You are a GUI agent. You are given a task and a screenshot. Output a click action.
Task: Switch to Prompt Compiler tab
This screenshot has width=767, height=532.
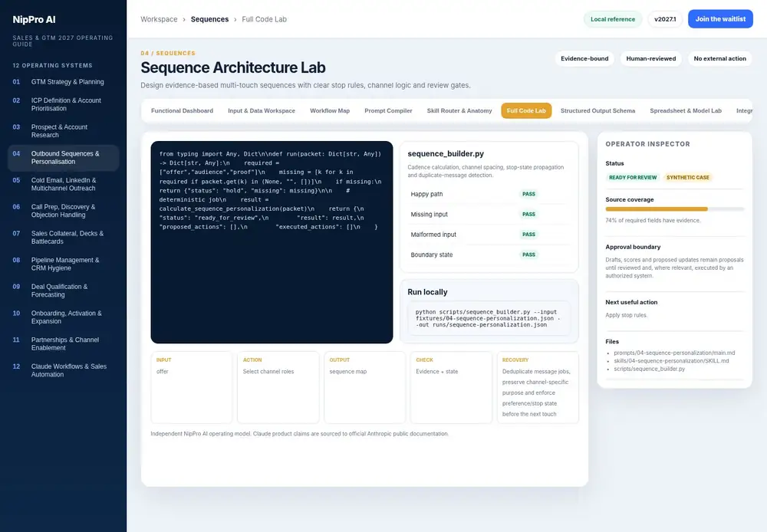(x=388, y=111)
